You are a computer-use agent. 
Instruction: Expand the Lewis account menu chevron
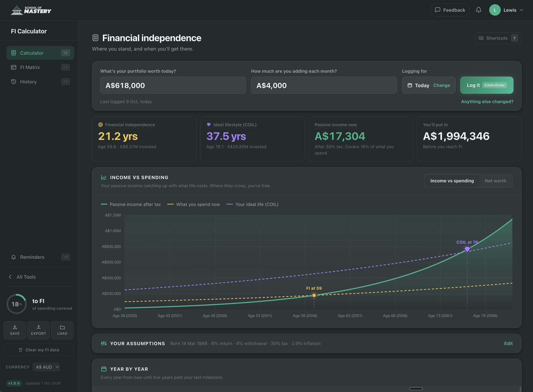coord(521,10)
